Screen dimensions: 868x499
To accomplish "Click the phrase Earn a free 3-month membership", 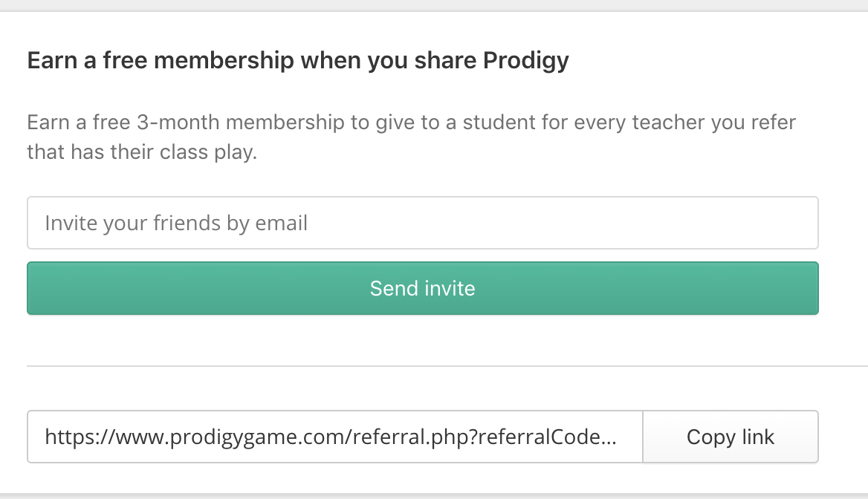I will (x=186, y=122).
